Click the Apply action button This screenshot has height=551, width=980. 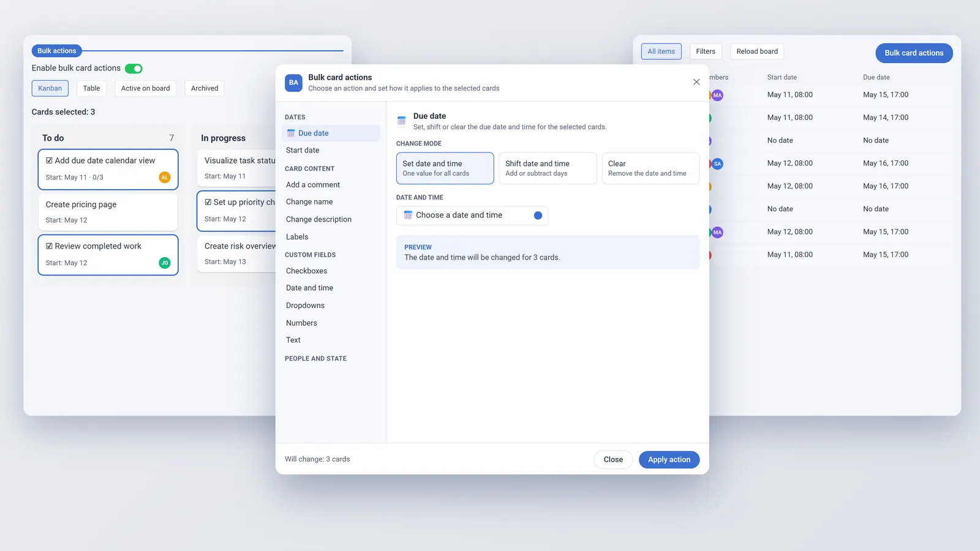tap(669, 460)
